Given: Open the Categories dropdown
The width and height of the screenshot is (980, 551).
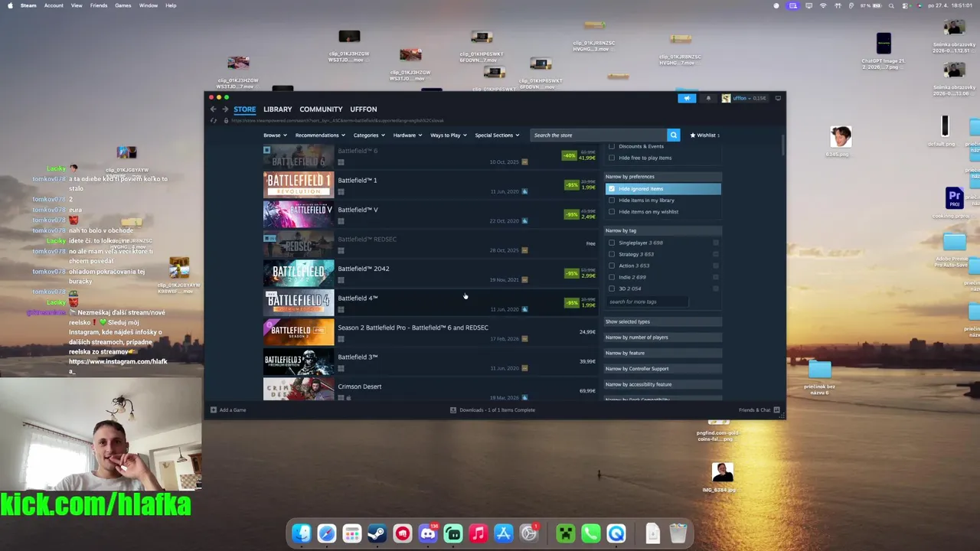Looking at the screenshot, I should click(369, 135).
